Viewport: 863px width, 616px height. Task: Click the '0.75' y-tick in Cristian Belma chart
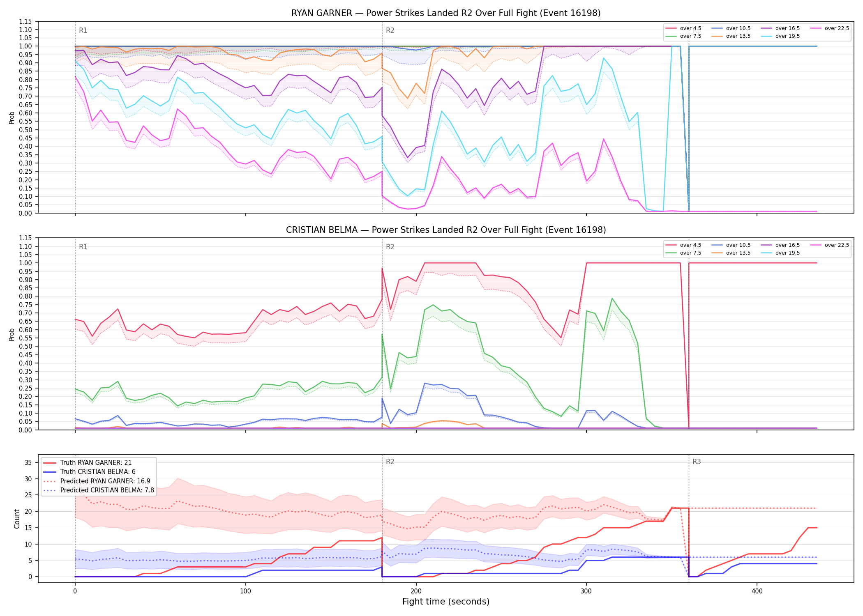tap(25, 305)
